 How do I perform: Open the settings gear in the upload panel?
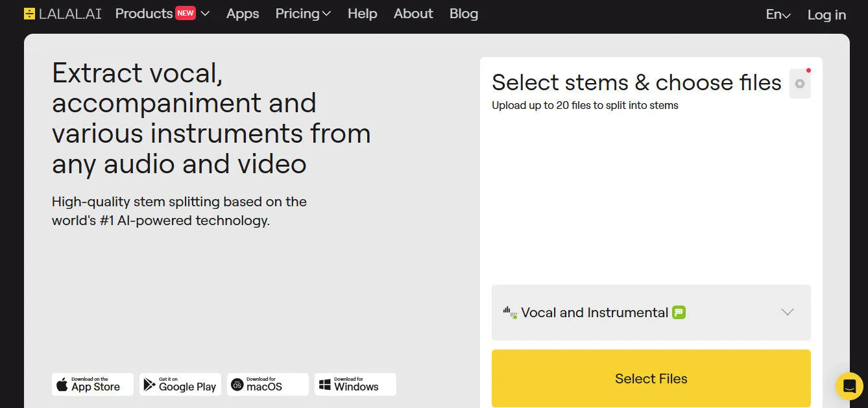[799, 84]
